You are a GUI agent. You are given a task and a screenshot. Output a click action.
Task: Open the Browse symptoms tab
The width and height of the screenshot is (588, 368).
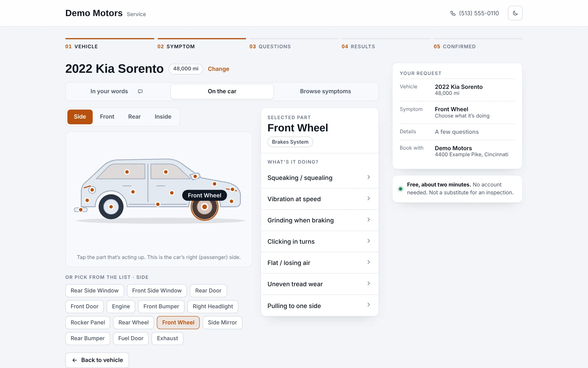(x=325, y=91)
